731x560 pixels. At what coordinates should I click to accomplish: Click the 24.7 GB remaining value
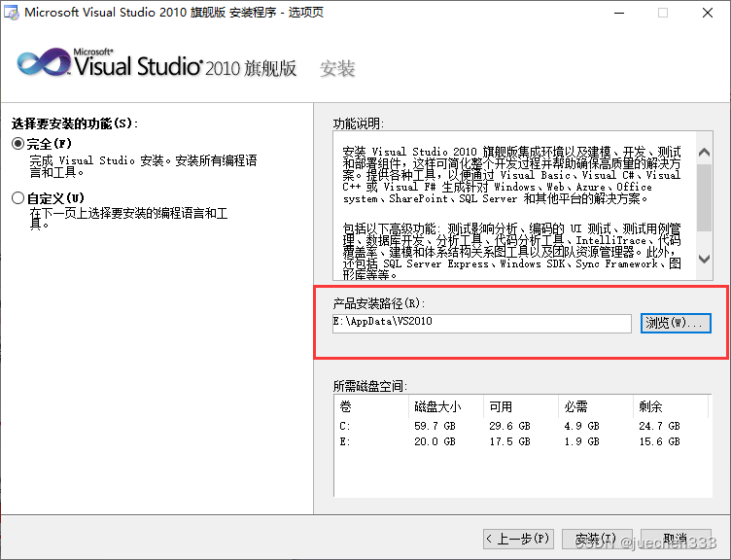click(659, 426)
